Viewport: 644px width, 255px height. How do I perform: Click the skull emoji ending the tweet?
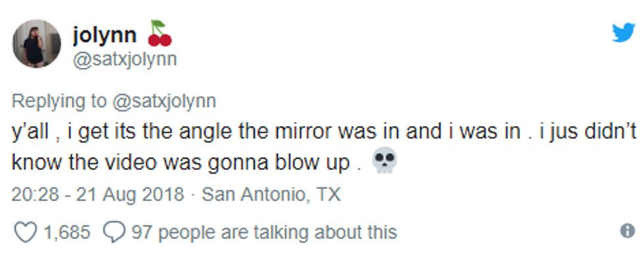click(384, 161)
